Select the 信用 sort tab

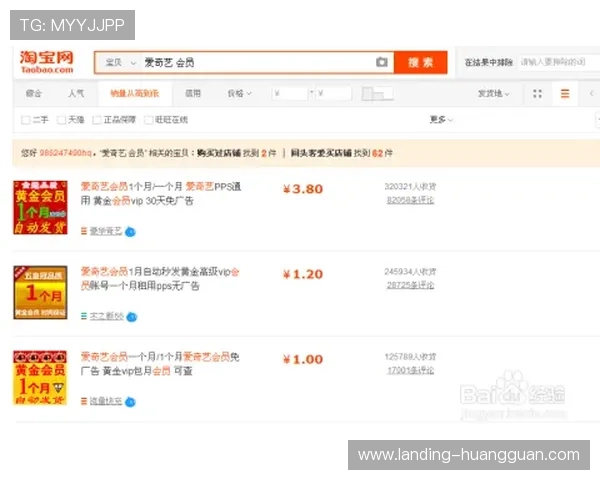point(193,93)
